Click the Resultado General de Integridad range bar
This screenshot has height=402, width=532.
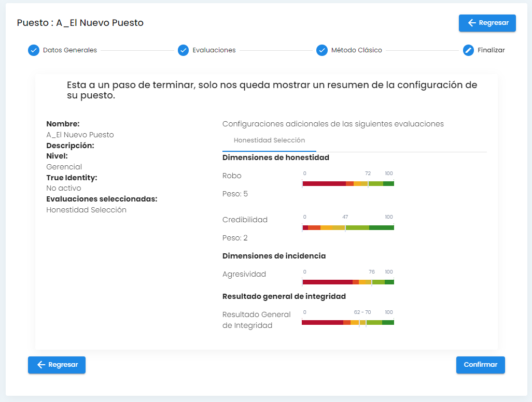tap(348, 322)
